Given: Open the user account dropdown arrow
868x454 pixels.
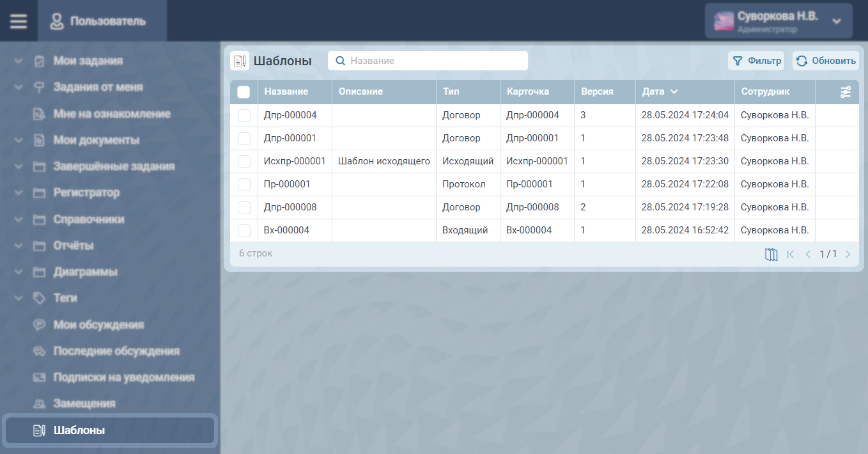Looking at the screenshot, I should 837,21.
